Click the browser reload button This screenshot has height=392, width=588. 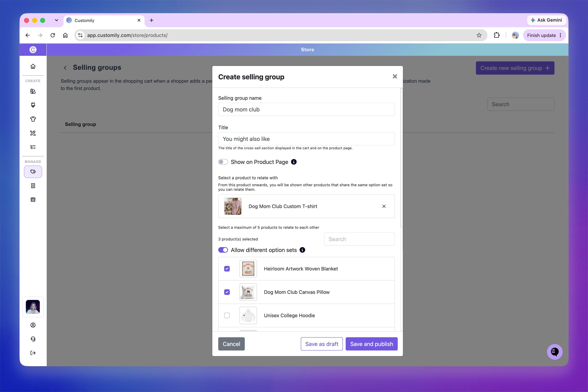click(53, 35)
